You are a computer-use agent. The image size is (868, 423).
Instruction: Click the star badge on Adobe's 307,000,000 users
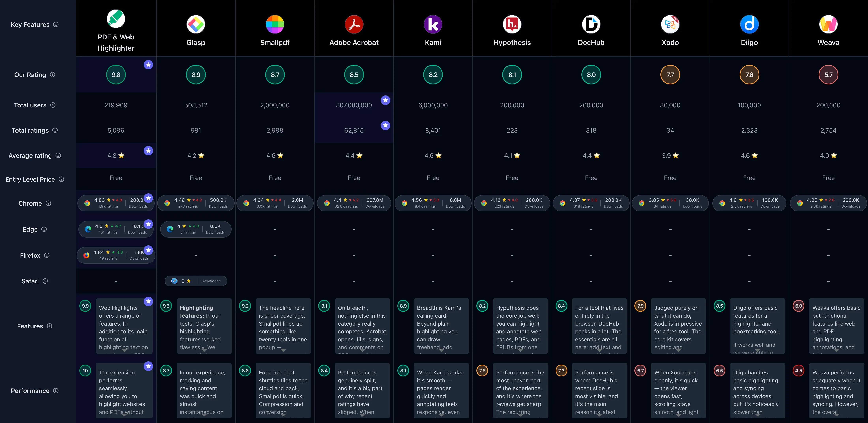pos(385,100)
